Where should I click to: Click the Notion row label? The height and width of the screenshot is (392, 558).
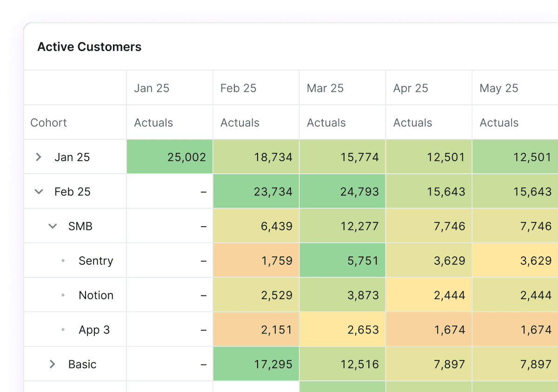point(96,294)
